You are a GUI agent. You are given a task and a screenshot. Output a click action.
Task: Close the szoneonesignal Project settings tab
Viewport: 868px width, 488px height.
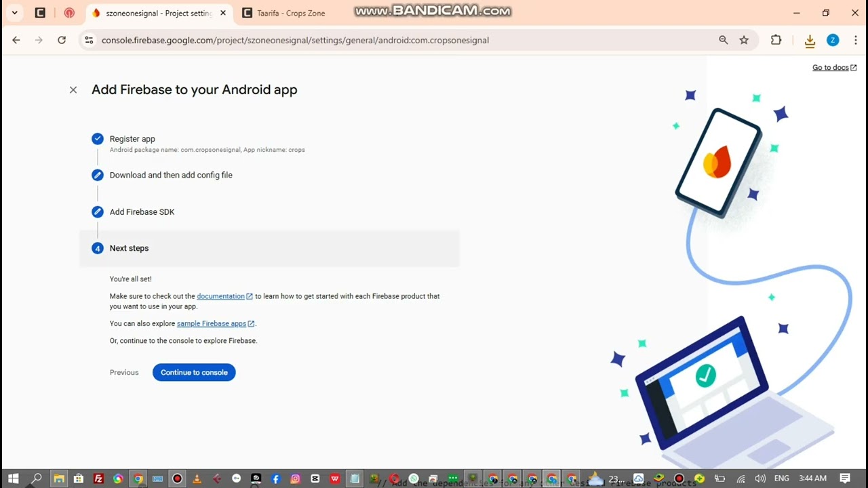click(x=222, y=13)
